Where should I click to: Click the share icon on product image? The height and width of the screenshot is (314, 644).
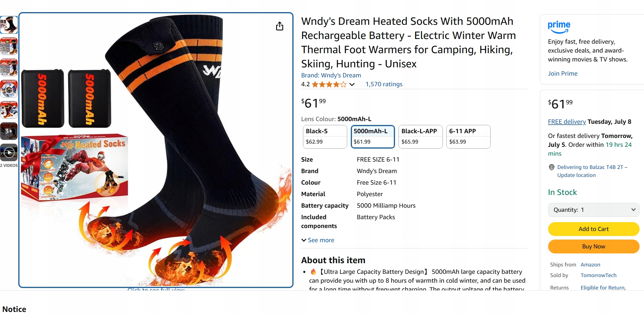279,26
